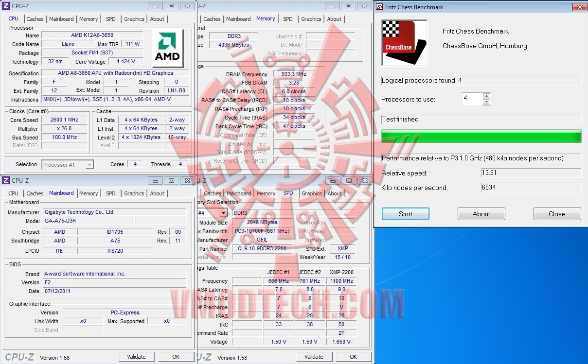Image resolution: width=588 pixels, height=364 pixels.
Task: Select the SPD tab in CPU-Z Memory window
Action: click(x=288, y=19)
